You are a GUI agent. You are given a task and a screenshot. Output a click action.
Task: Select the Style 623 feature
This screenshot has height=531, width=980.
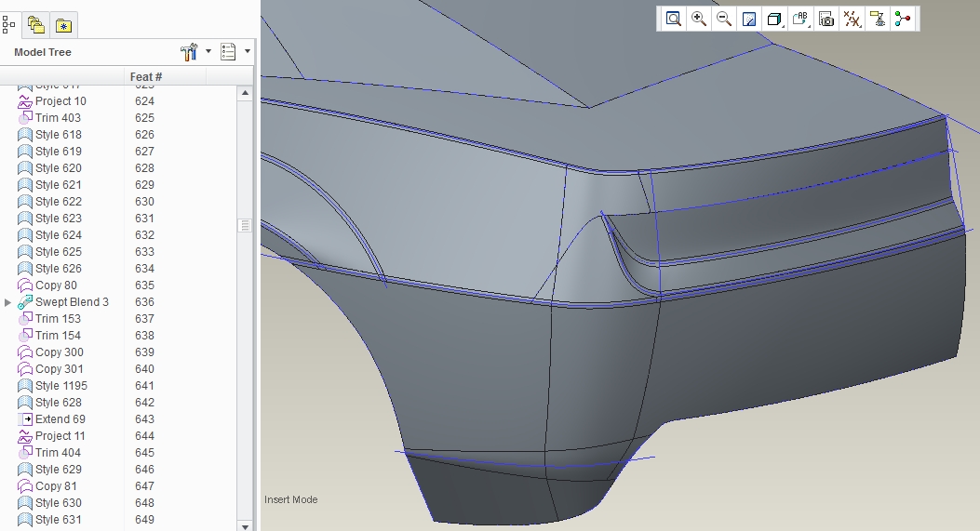click(58, 219)
